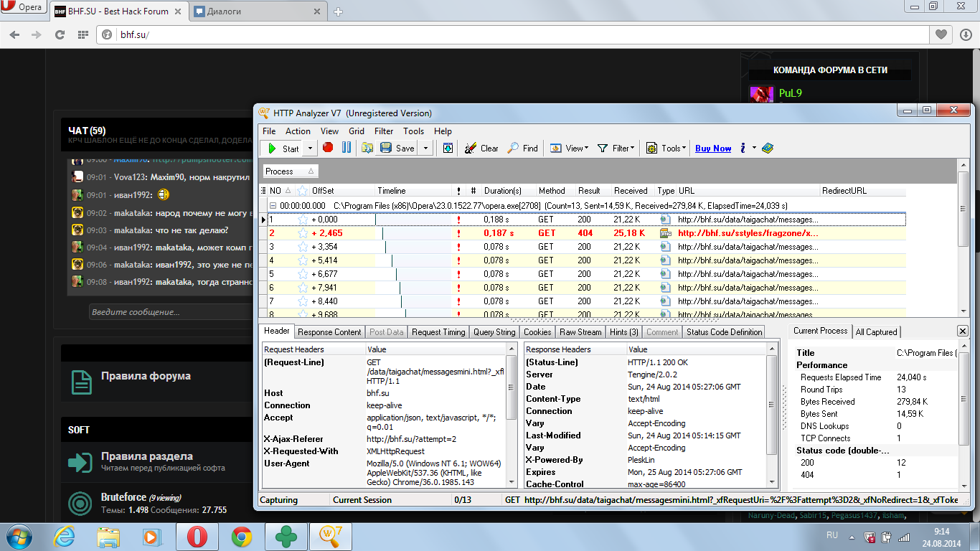Toggle the star on request row 1
The width and height of the screenshot is (980, 551).
303,220
